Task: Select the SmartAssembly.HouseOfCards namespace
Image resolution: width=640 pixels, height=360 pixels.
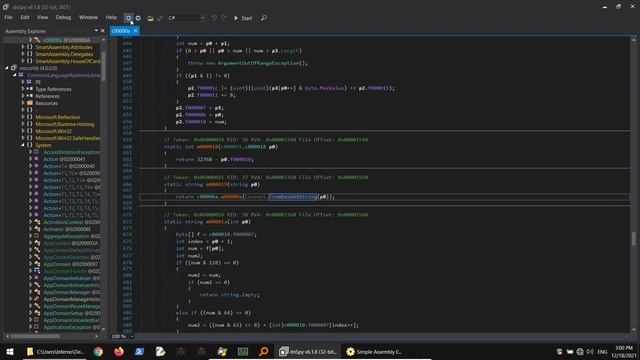Action: 68,61
